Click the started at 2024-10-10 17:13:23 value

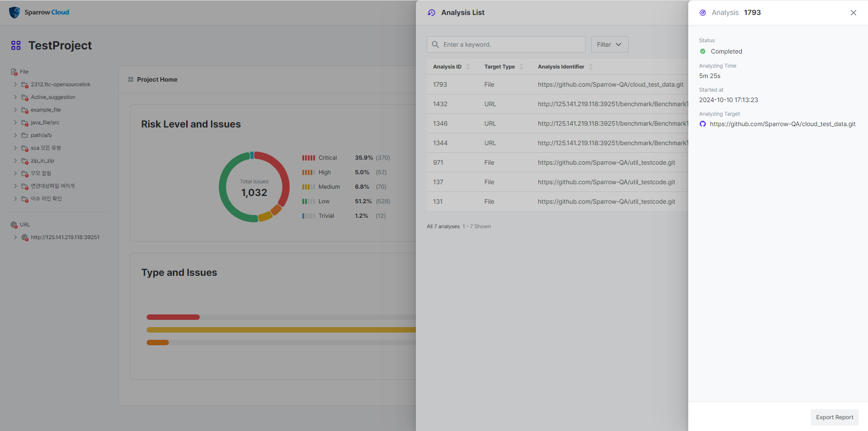coord(729,100)
